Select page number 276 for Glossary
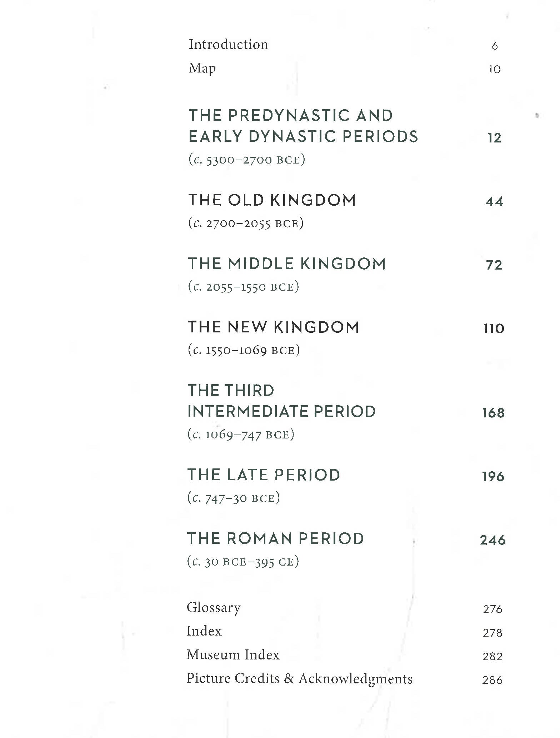 coord(492,609)
